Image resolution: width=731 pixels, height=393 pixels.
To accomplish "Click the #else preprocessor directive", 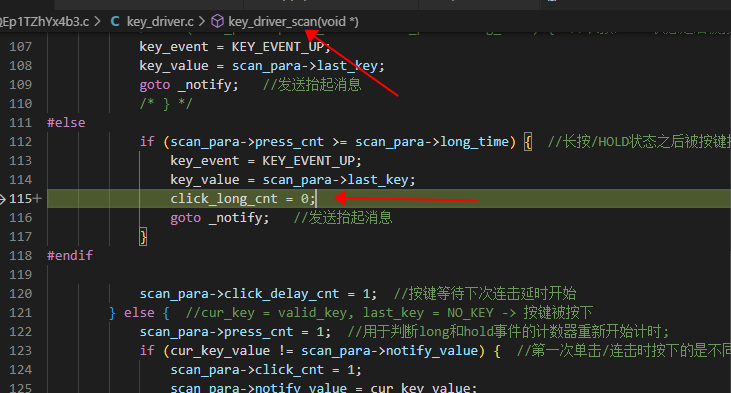I will [66, 123].
